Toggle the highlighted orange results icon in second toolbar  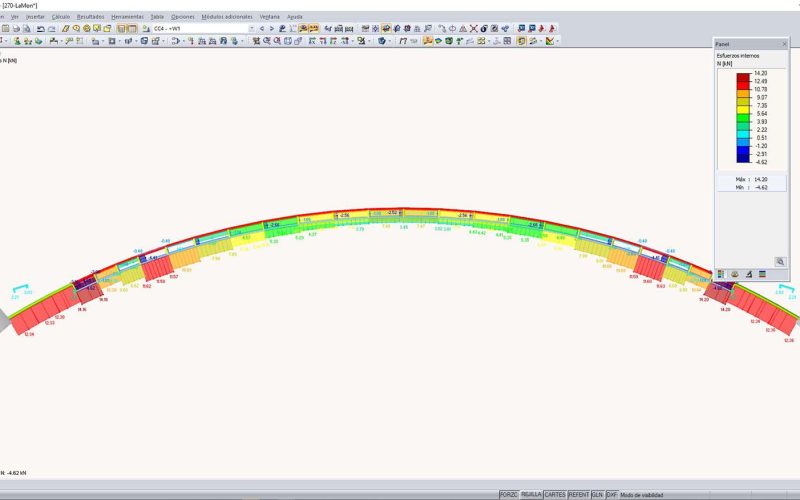pyautogui.click(x=428, y=41)
